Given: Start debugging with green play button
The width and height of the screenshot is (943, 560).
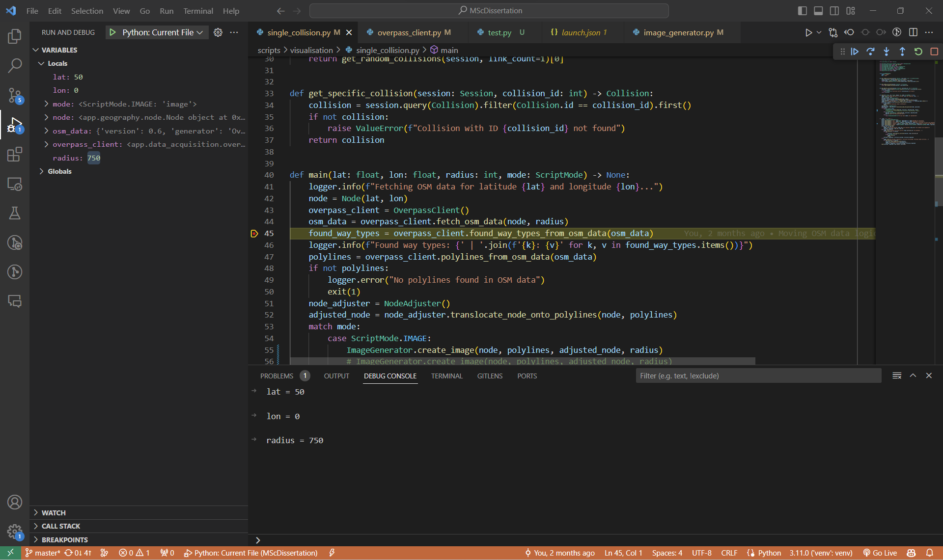Looking at the screenshot, I should point(112,32).
